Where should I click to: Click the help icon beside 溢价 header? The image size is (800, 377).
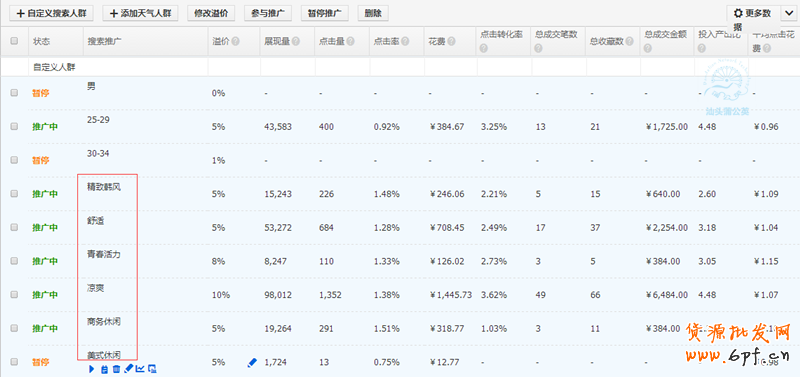click(235, 41)
